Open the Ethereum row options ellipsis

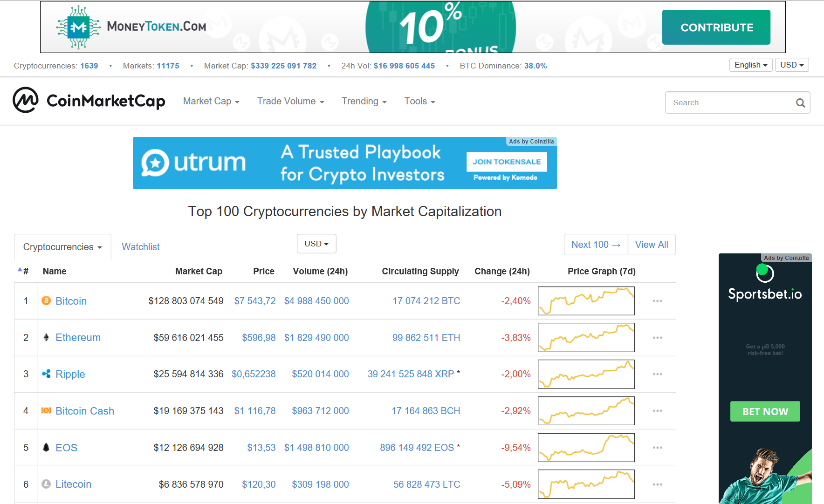(x=658, y=338)
